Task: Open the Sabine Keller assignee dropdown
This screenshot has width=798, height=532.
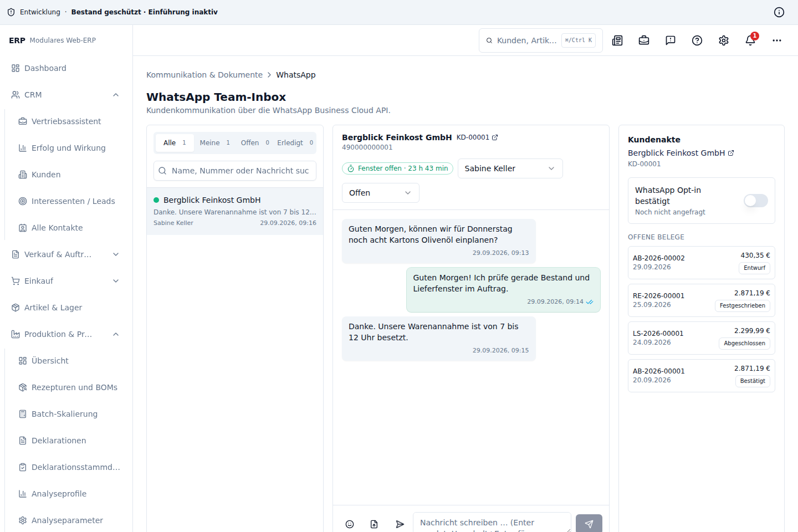Action: 510,168
